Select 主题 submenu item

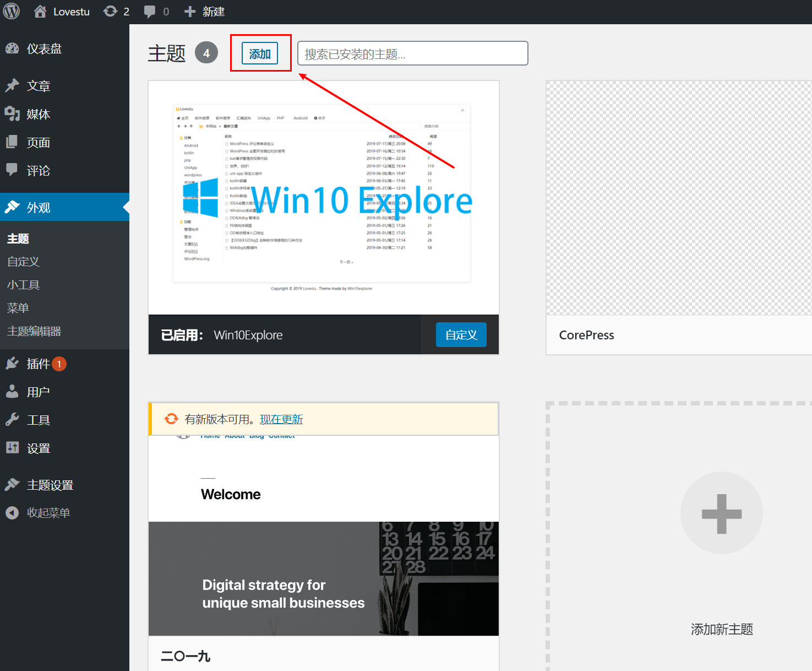point(18,239)
